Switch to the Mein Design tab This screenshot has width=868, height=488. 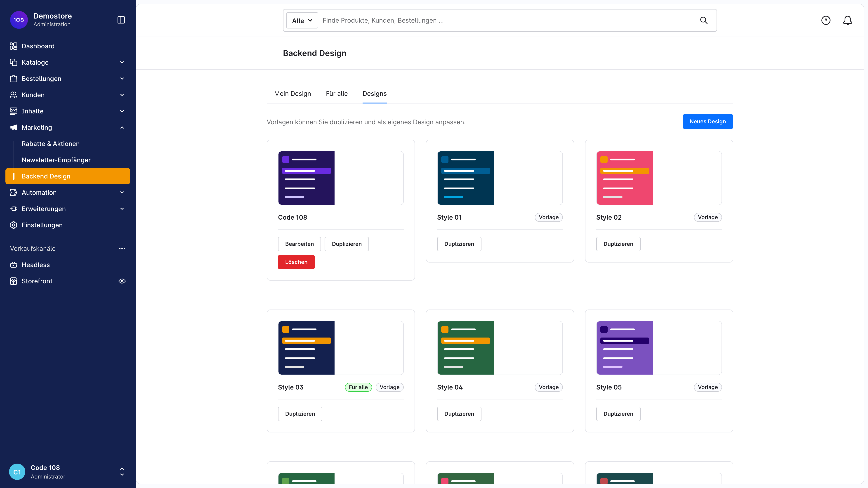[292, 94]
